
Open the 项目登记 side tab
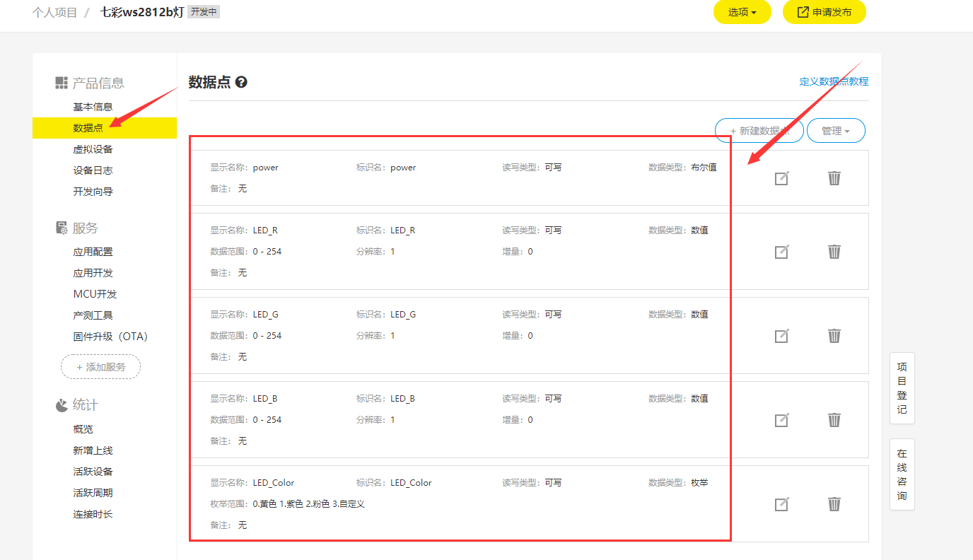(902, 388)
